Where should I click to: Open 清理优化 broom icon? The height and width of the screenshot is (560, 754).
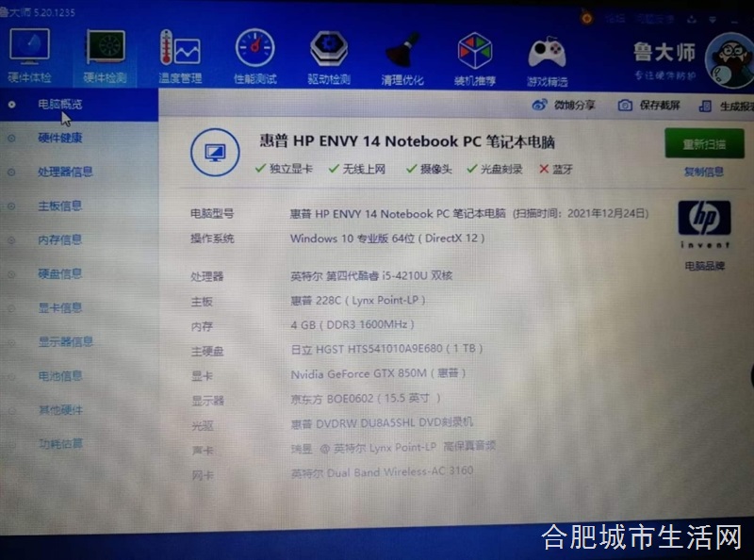tap(402, 49)
